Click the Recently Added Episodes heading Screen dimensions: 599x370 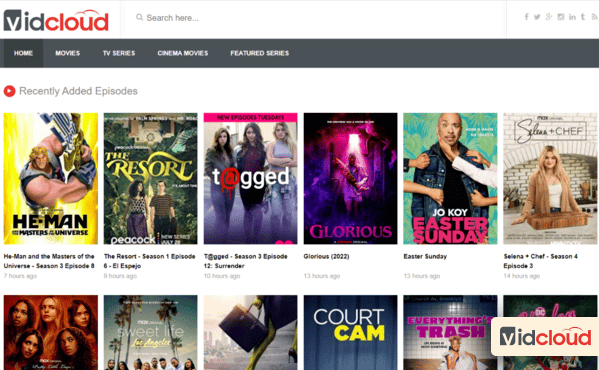point(78,91)
